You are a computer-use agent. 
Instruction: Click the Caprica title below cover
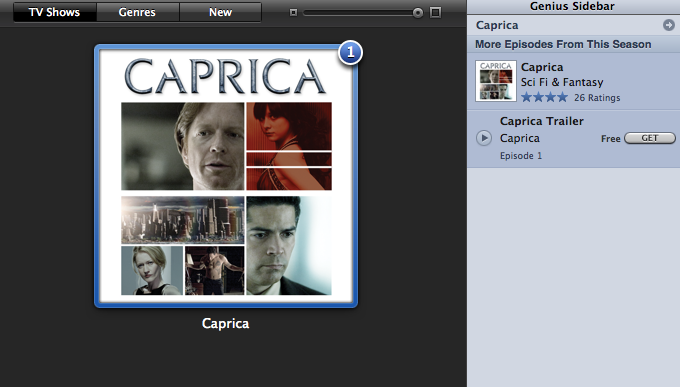[226, 324]
